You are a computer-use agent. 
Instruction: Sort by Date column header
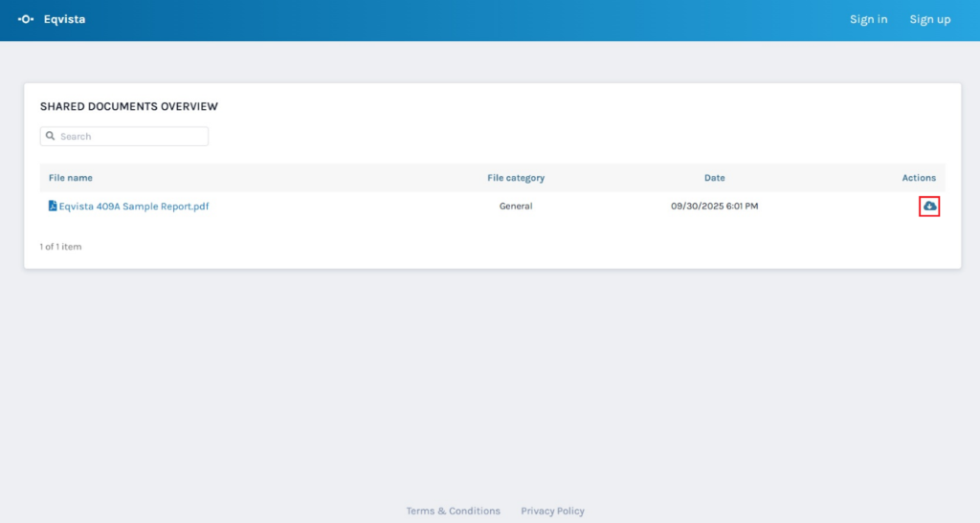(x=714, y=178)
